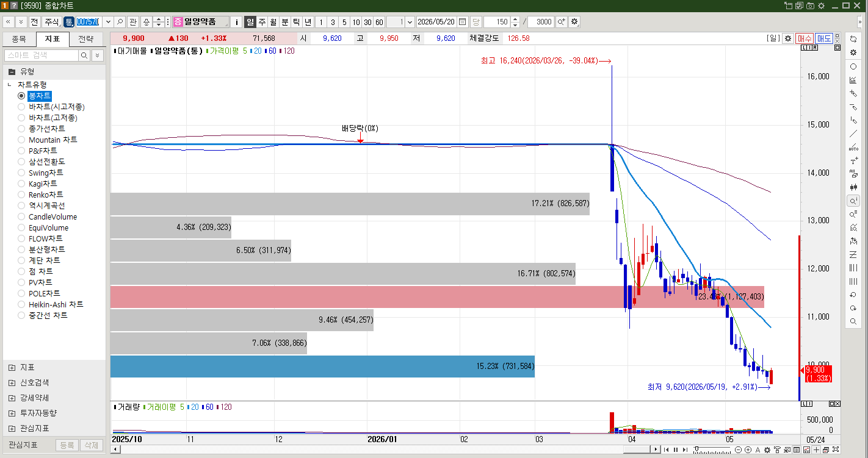The width and height of the screenshot is (868, 458).
Task: Select the Heikin-Ashi 차트 radio option
Action: click(51, 304)
